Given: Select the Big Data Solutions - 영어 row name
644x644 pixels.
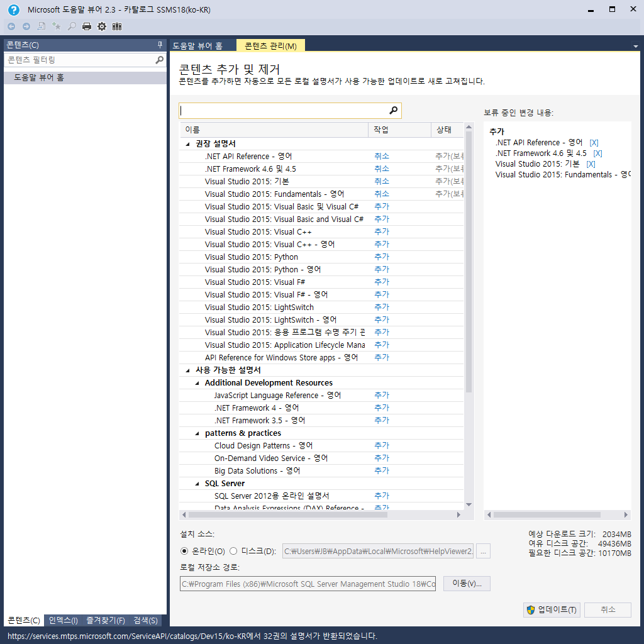Looking at the screenshot, I should point(257,470).
